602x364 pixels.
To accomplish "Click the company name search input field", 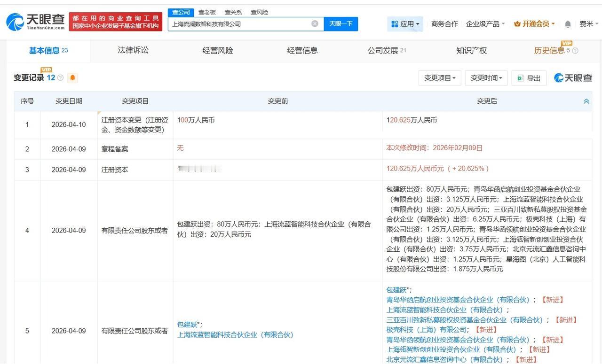I will coord(235,23).
